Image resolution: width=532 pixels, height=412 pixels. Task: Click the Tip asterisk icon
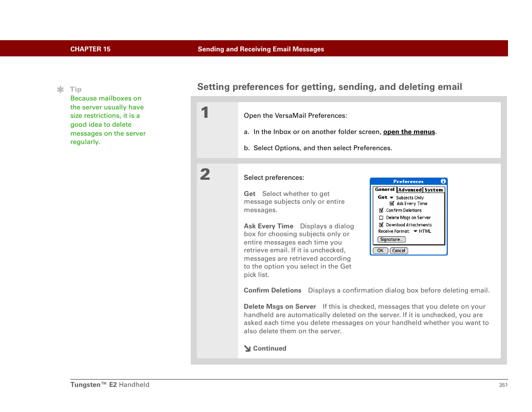[60, 89]
